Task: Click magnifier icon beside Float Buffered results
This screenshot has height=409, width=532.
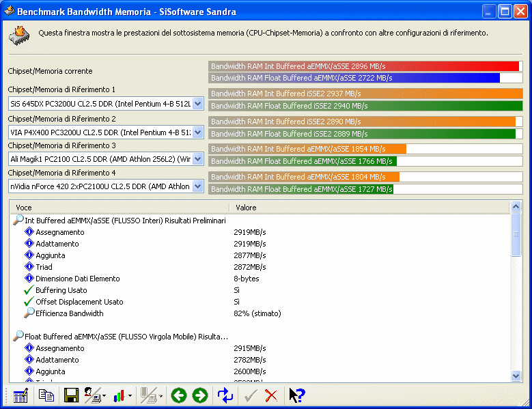Action: click(x=18, y=336)
